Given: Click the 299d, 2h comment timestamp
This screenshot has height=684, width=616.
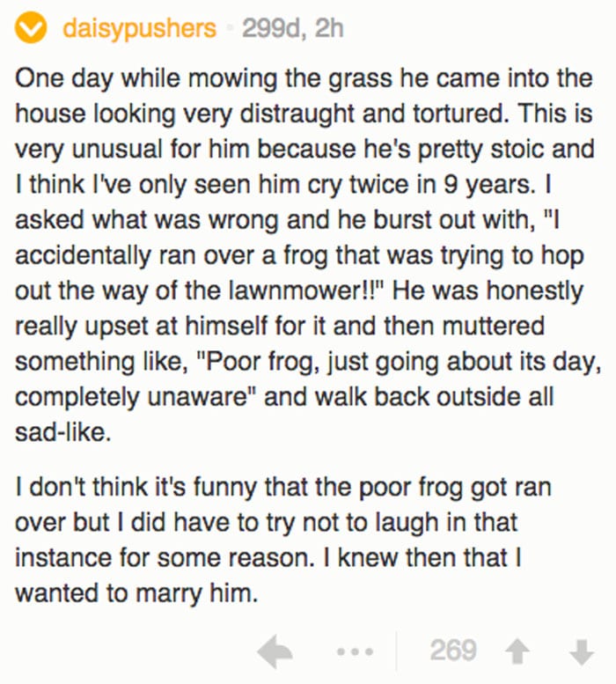Looking at the screenshot, I should [293, 28].
